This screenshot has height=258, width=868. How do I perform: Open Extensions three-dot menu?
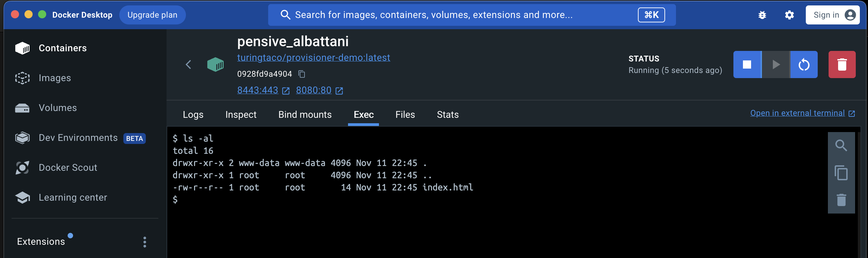[x=145, y=242]
